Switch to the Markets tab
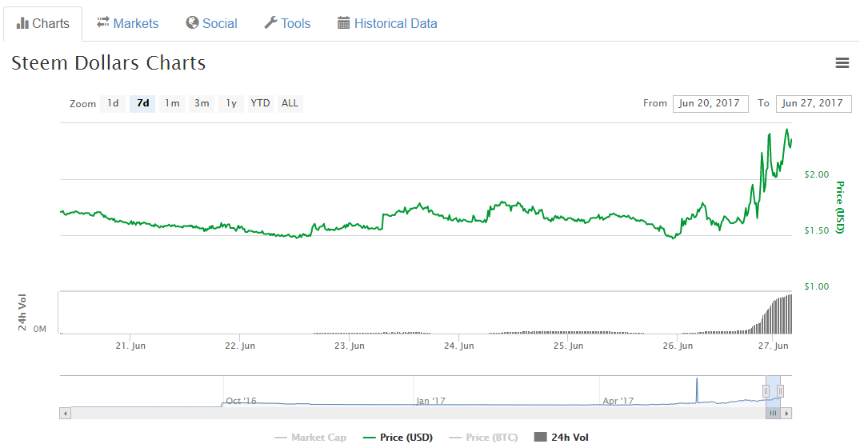 click(128, 23)
